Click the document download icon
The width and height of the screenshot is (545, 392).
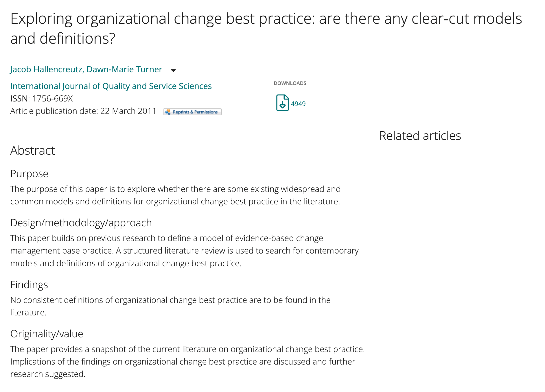coord(282,103)
